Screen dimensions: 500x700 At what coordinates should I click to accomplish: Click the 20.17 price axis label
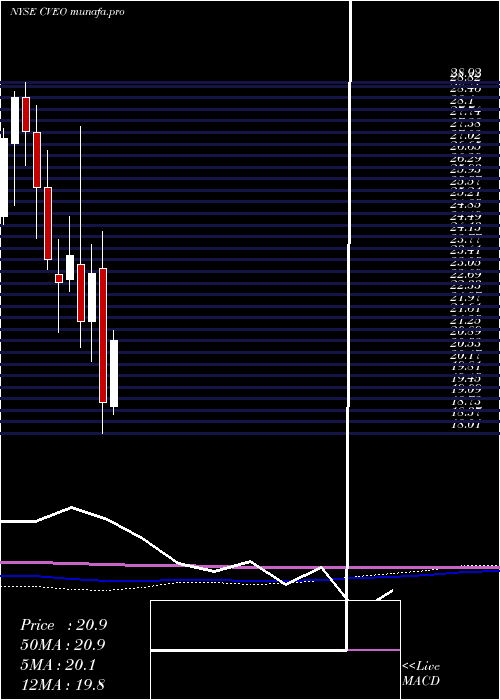466,356
